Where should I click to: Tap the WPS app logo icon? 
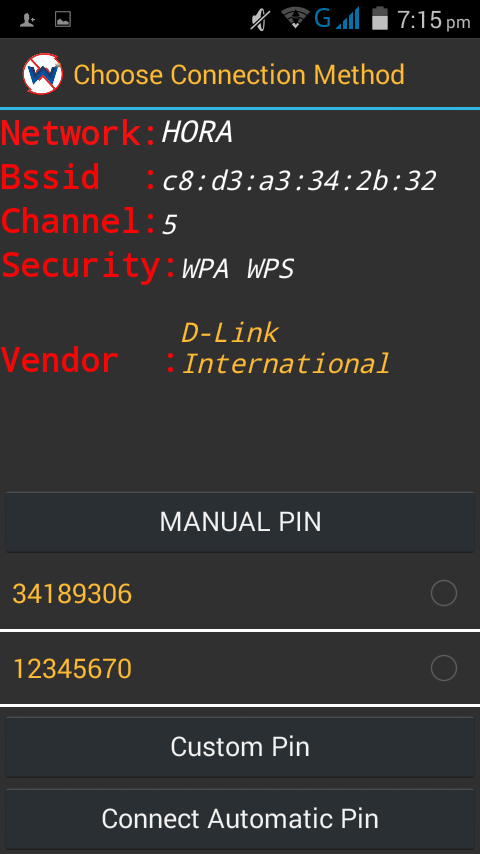pos(42,74)
